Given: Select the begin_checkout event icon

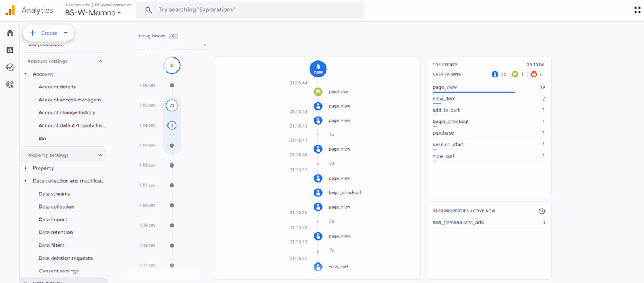Looking at the screenshot, I should (318, 193).
